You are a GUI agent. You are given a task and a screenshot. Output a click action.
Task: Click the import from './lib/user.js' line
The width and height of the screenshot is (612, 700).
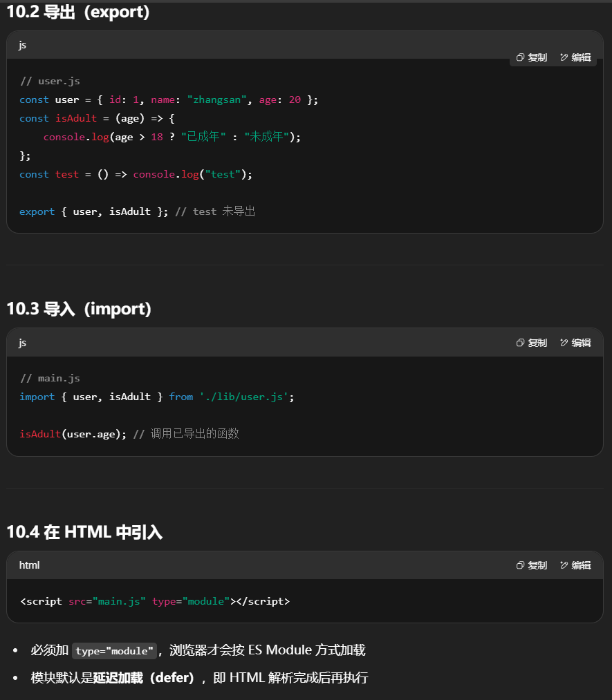pos(157,397)
